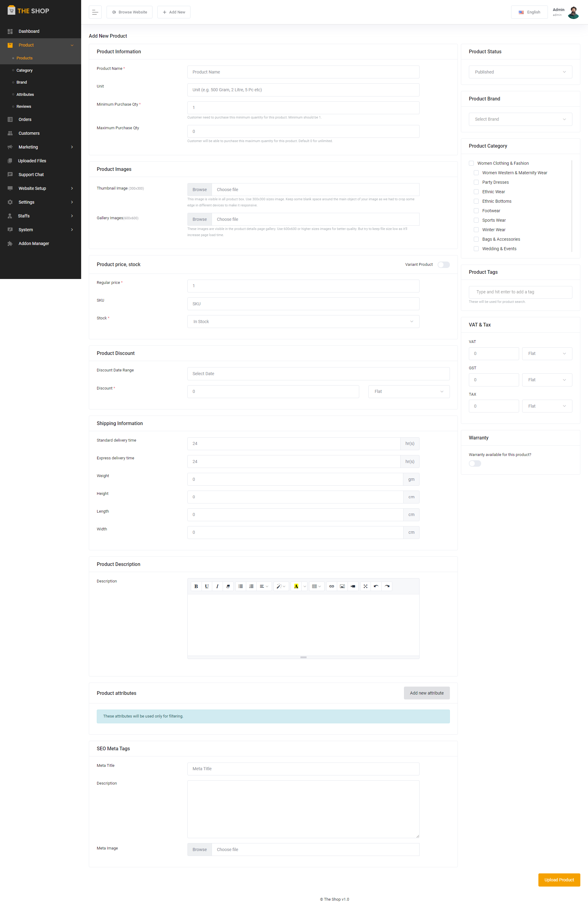The image size is (588, 908).
Task: Open the Product Status dropdown
Action: tap(520, 72)
